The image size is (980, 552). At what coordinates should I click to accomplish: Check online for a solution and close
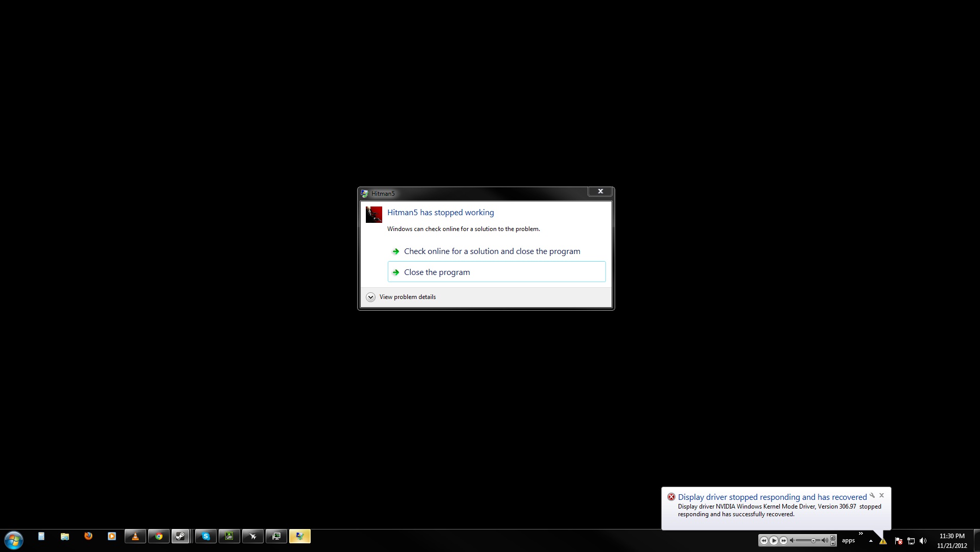pyautogui.click(x=492, y=251)
